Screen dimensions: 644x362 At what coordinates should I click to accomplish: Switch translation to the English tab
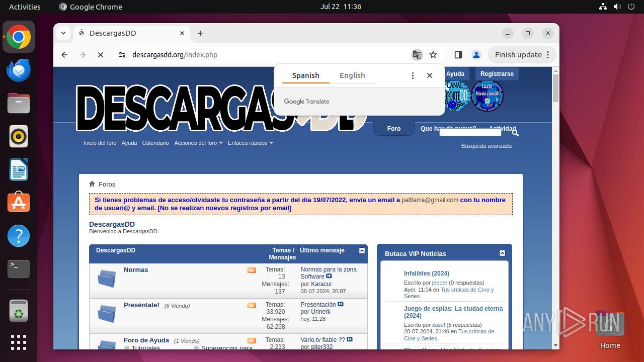352,75
